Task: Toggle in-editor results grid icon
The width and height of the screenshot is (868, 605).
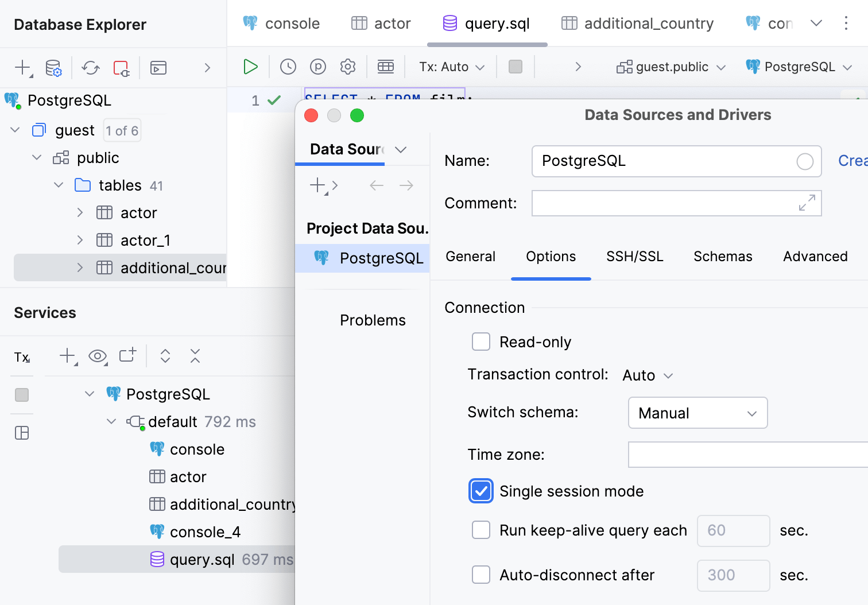Action: 386,67
